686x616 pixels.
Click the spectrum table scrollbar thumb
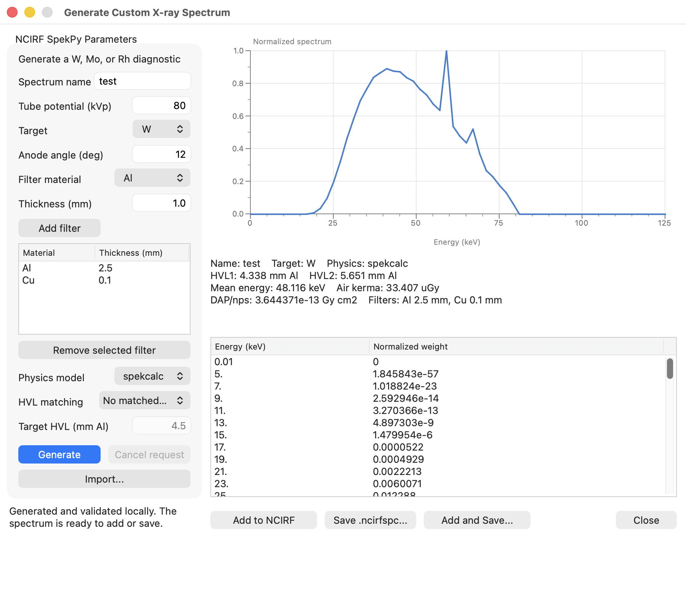click(x=670, y=369)
